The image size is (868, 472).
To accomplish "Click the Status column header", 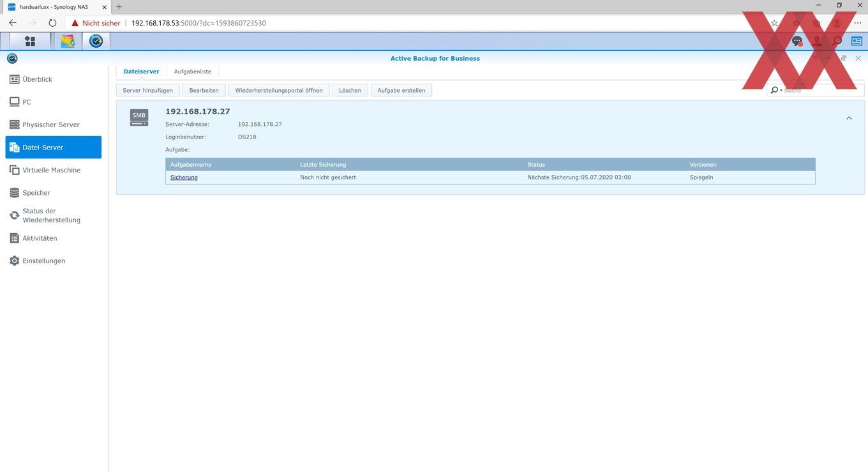I will point(604,164).
